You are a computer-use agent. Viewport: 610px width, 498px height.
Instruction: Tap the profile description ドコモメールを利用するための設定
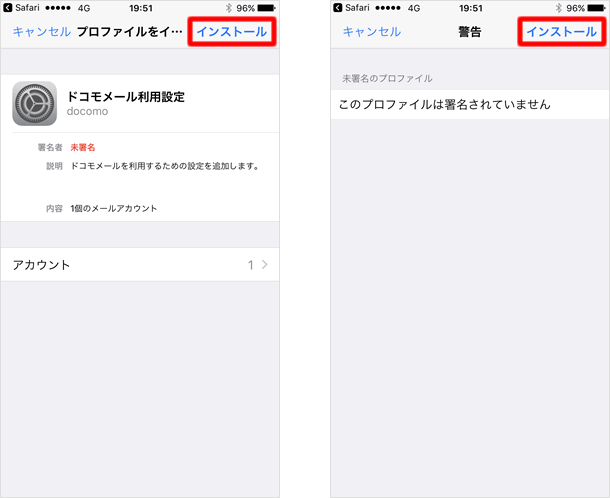(x=165, y=166)
